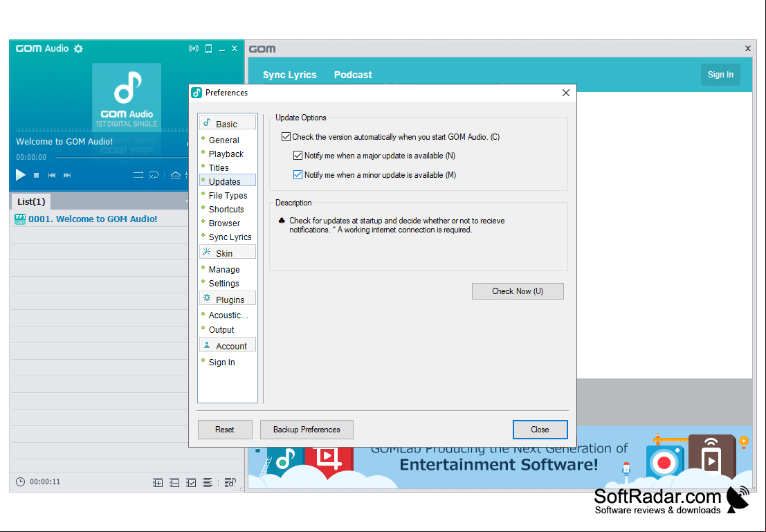This screenshot has height=532, width=766.
Task: Open the File Types preferences page
Action: pos(228,195)
